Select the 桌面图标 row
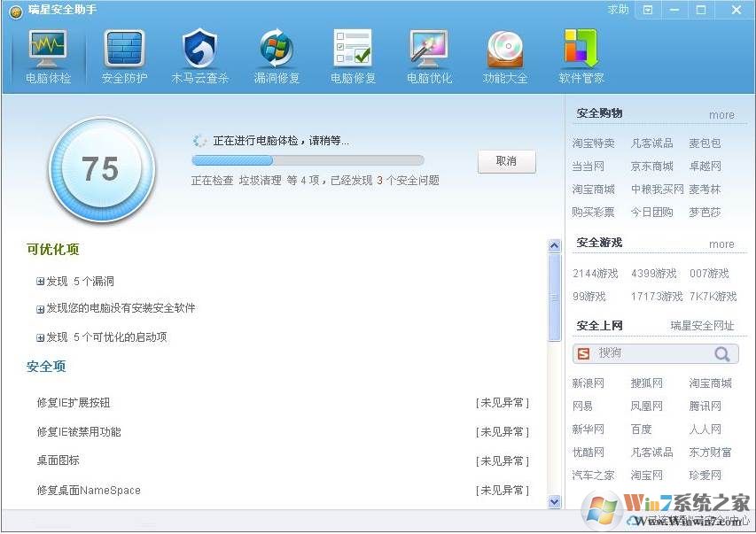Viewport: 756px width, 534px height. point(283,460)
